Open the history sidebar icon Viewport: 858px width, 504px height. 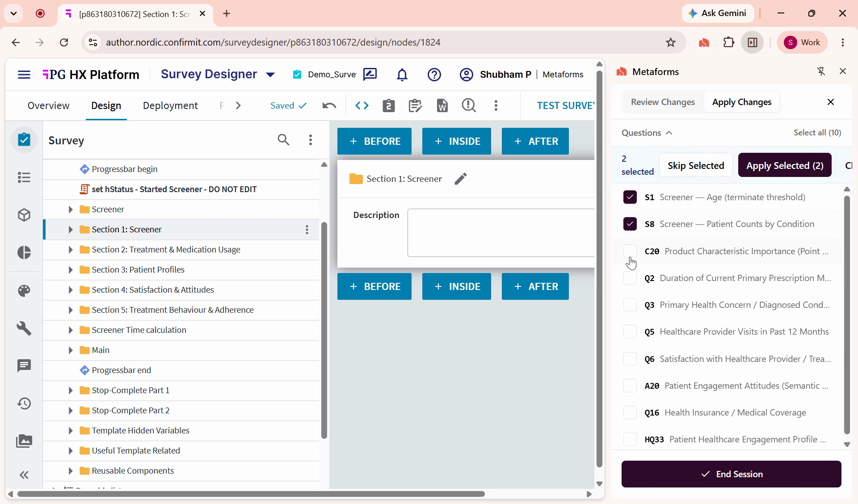[x=24, y=403]
